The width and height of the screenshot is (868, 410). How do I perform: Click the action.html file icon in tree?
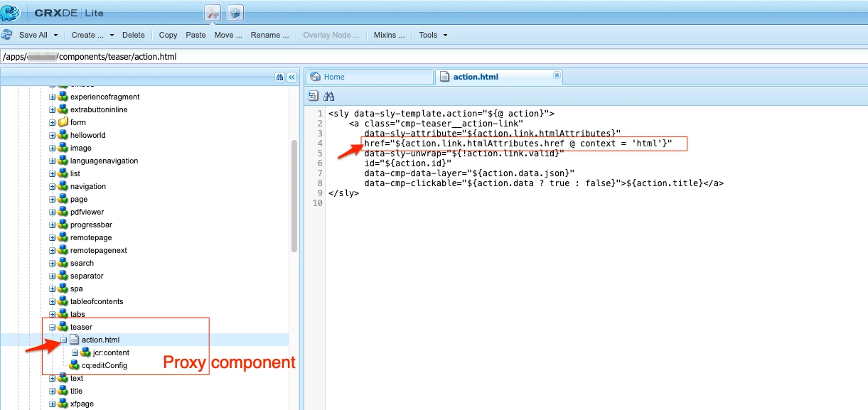(74, 340)
